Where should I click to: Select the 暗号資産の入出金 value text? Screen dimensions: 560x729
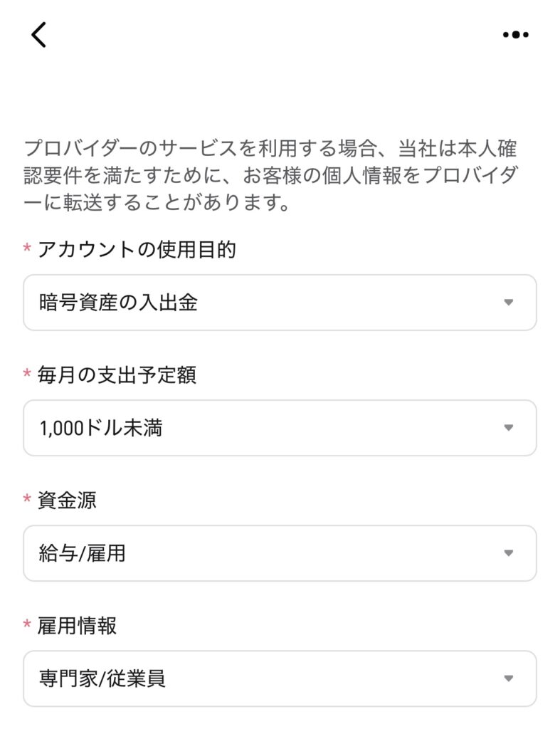click(x=118, y=303)
